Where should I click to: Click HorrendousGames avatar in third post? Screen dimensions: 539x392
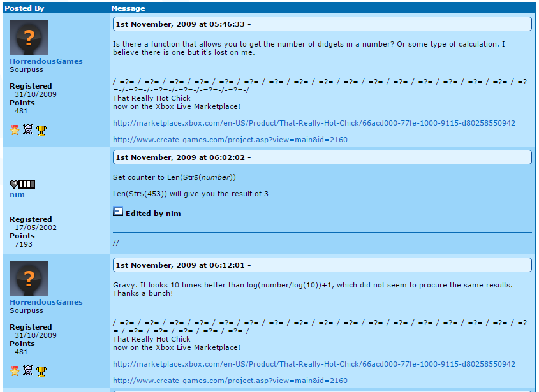(x=29, y=279)
